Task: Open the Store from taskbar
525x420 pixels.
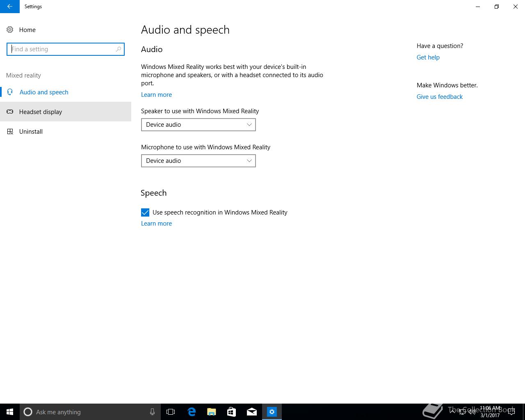Action: pyautogui.click(x=232, y=412)
